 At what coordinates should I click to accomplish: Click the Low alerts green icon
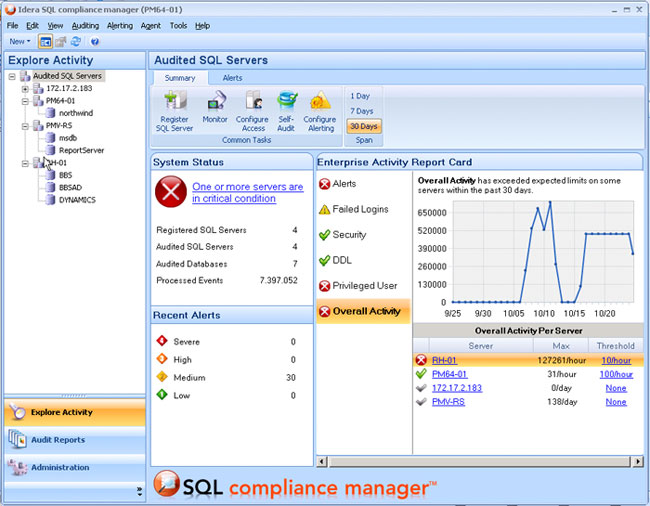(162, 395)
